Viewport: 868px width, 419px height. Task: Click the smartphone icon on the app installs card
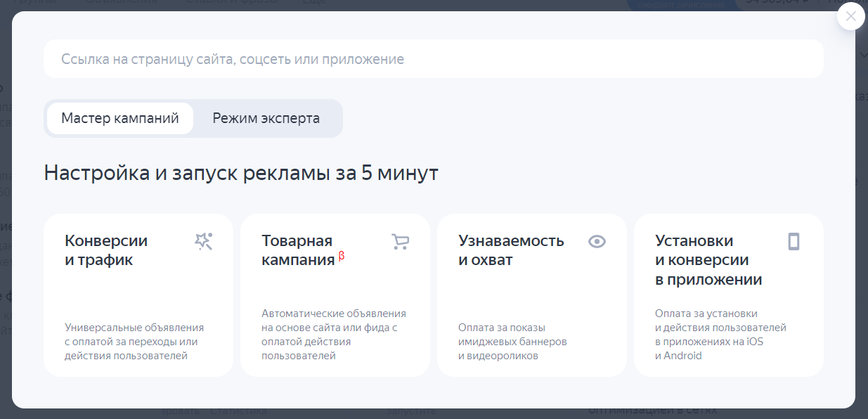(x=793, y=242)
